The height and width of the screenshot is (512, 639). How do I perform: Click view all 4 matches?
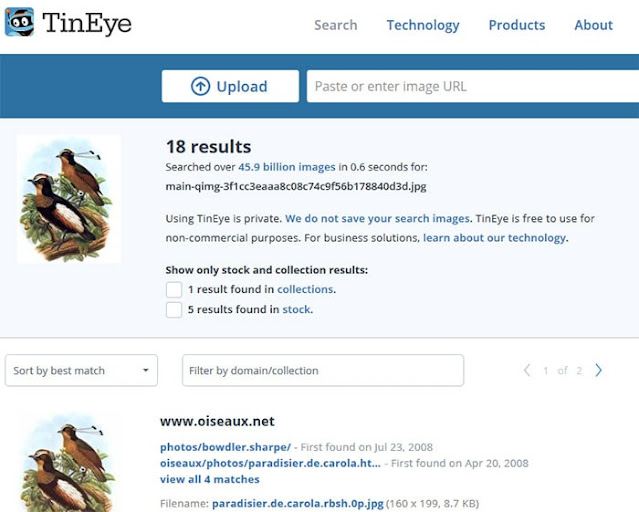(x=209, y=479)
